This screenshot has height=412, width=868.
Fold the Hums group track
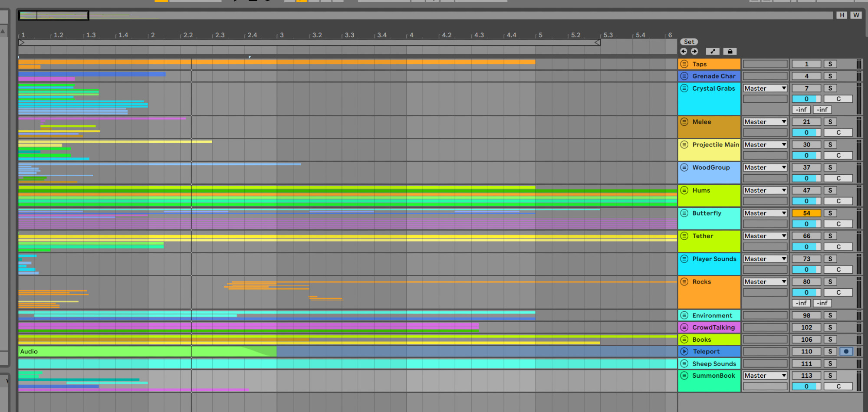(684, 190)
